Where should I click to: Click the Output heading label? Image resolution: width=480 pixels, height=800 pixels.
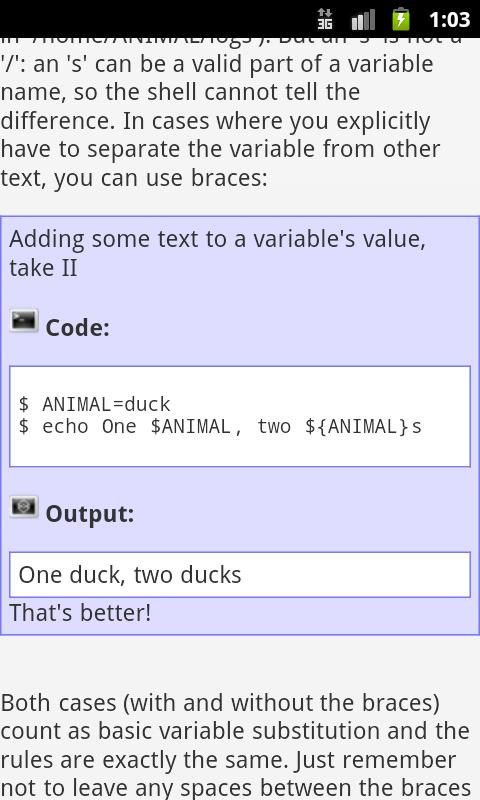tap(90, 514)
